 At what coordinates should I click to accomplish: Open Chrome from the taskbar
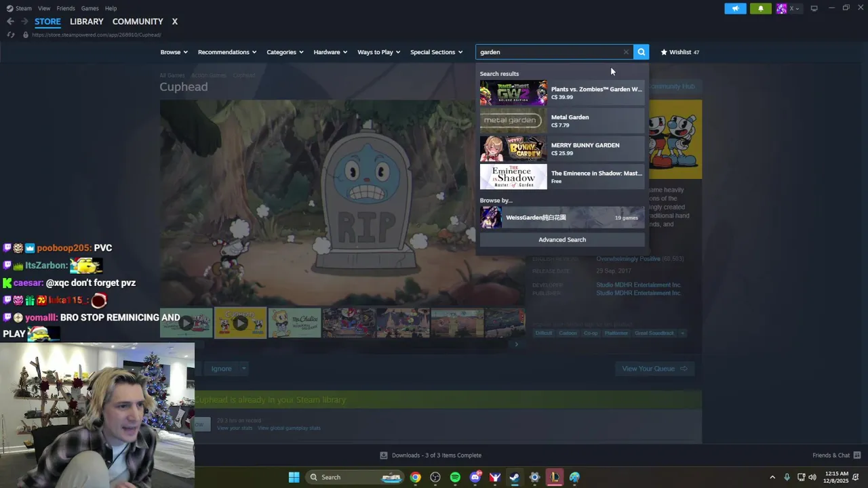415,477
